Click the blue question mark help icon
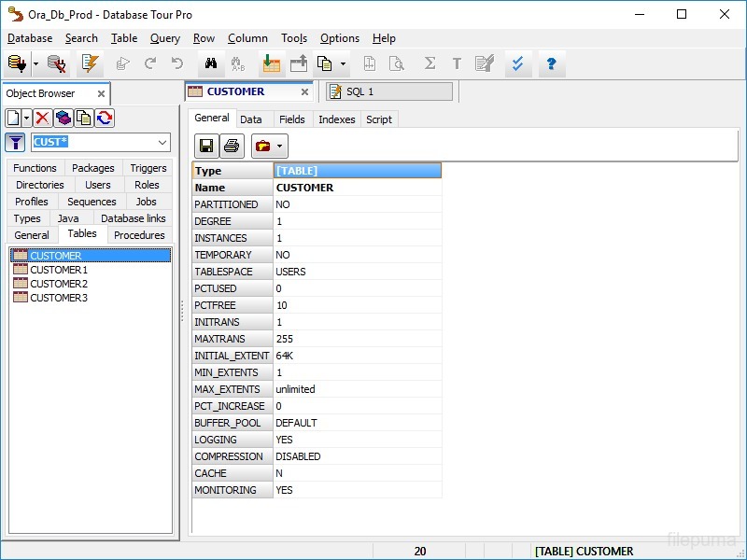Viewport: 747px width, 560px height. click(551, 63)
